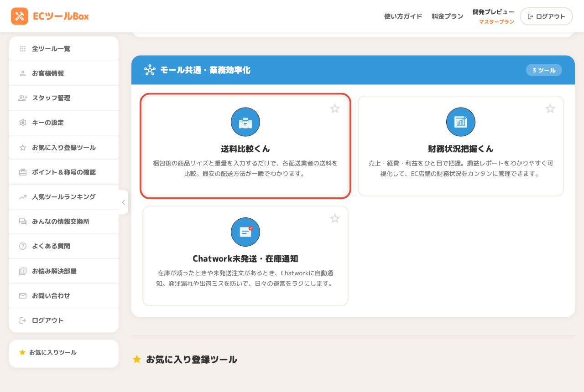Go to スタッフ管理 menu item
The width and height of the screenshot is (584, 392).
(64, 98)
